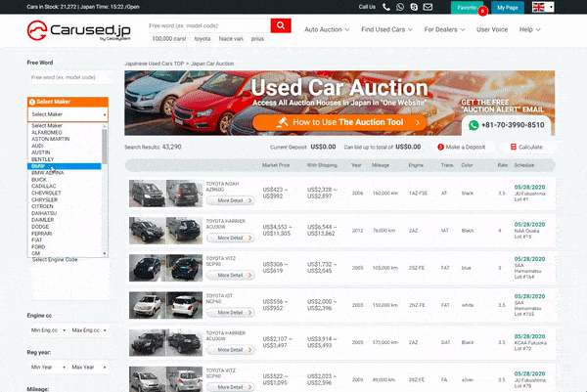Click the gavel icon on auction banner
Screen dimensions: 587x392
tap(282, 122)
